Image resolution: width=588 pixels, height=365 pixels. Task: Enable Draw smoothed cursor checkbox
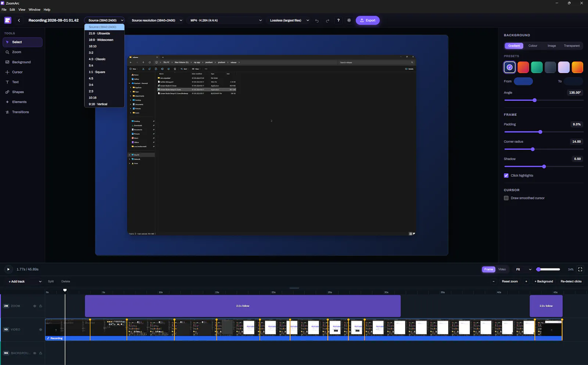coord(506,198)
